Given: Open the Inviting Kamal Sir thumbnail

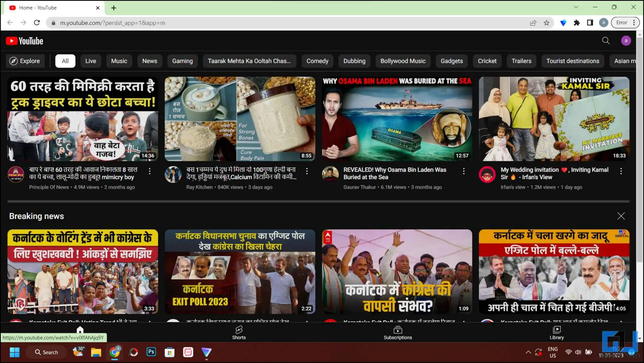Looking at the screenshot, I should point(554,119).
